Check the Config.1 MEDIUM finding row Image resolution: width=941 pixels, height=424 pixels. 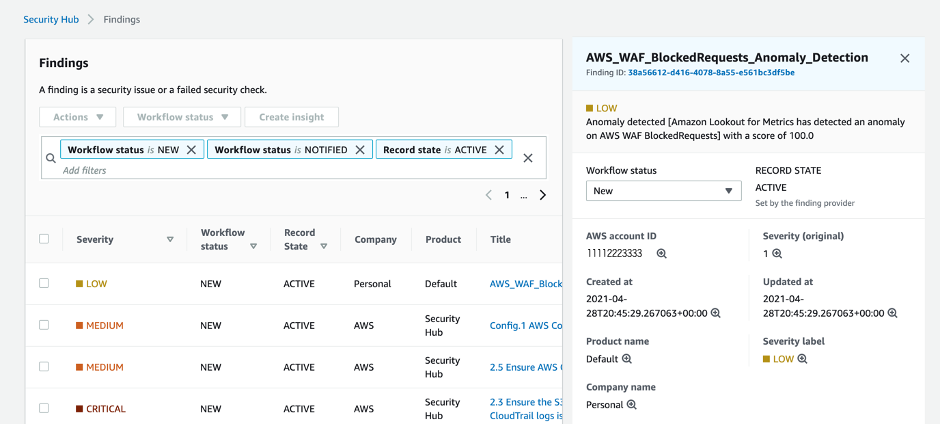[44, 325]
